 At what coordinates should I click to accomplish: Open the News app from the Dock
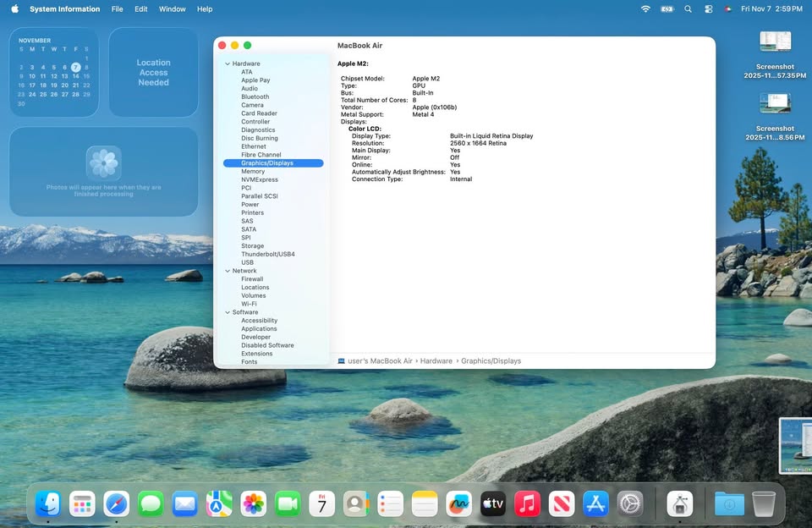(x=561, y=503)
